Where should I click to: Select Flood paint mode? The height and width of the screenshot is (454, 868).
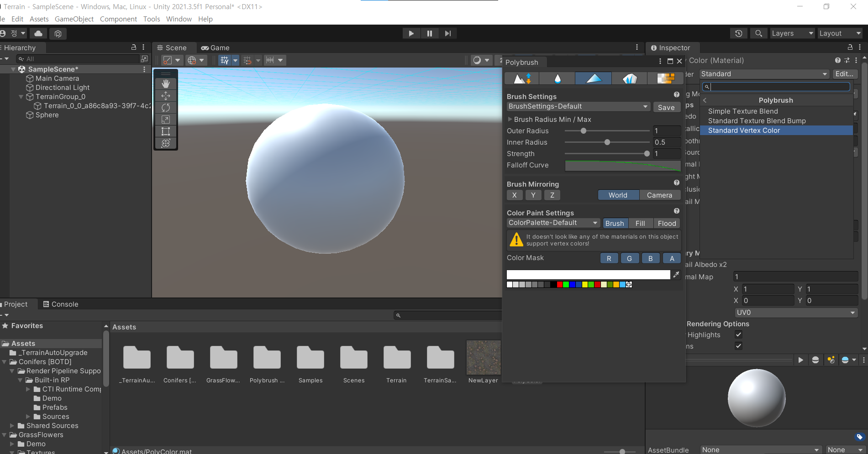click(x=667, y=223)
